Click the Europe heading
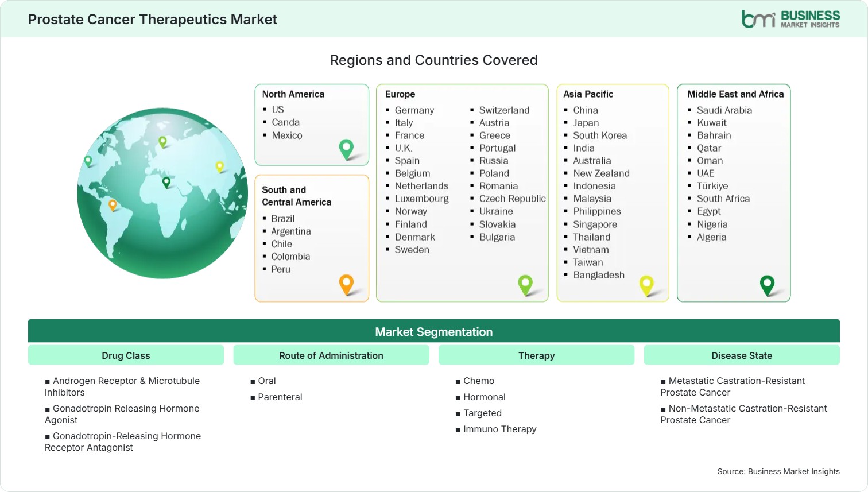The image size is (868, 492). coord(400,94)
